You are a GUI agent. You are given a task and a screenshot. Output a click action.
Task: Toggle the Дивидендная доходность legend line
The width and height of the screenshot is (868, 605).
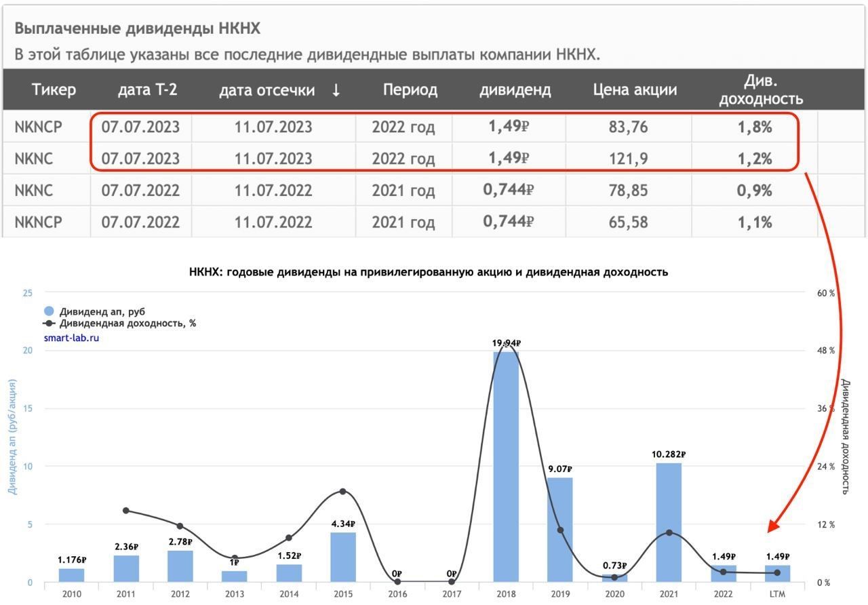point(119,324)
